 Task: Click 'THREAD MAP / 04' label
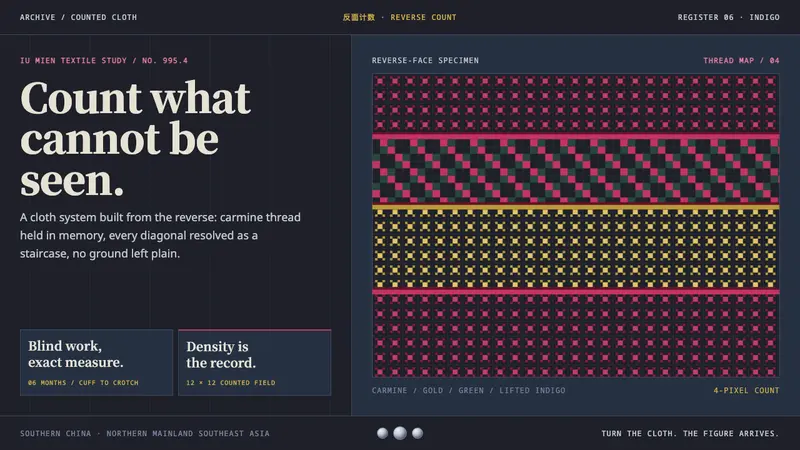(x=741, y=61)
